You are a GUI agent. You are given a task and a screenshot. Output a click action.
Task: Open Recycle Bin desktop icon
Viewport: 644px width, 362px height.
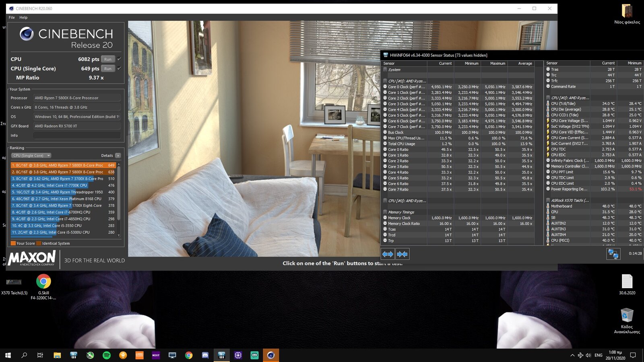627,321
